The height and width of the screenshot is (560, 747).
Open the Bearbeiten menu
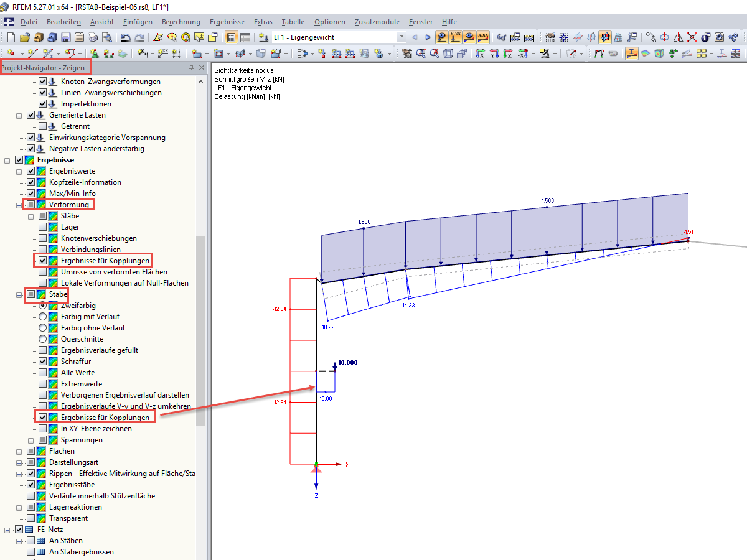(x=63, y=22)
